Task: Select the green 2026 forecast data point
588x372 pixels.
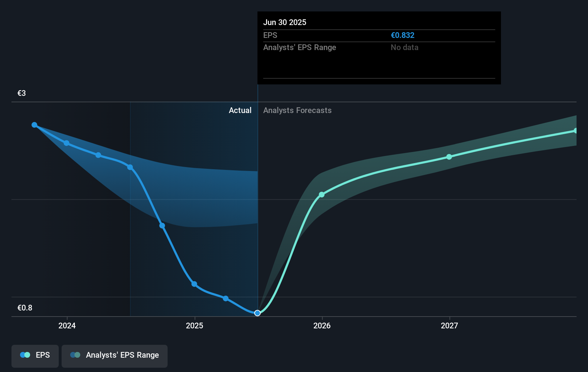Action: click(322, 194)
